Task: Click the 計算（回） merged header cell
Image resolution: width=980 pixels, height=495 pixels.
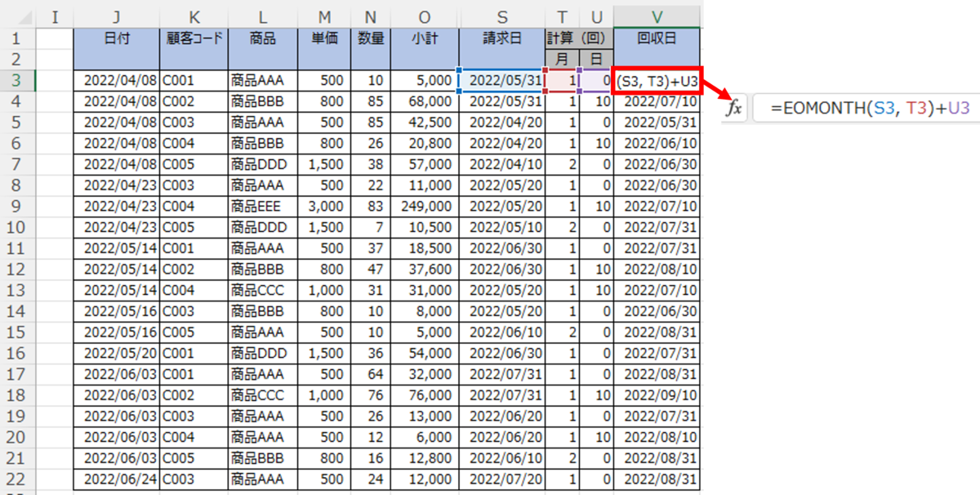Action: [x=579, y=38]
